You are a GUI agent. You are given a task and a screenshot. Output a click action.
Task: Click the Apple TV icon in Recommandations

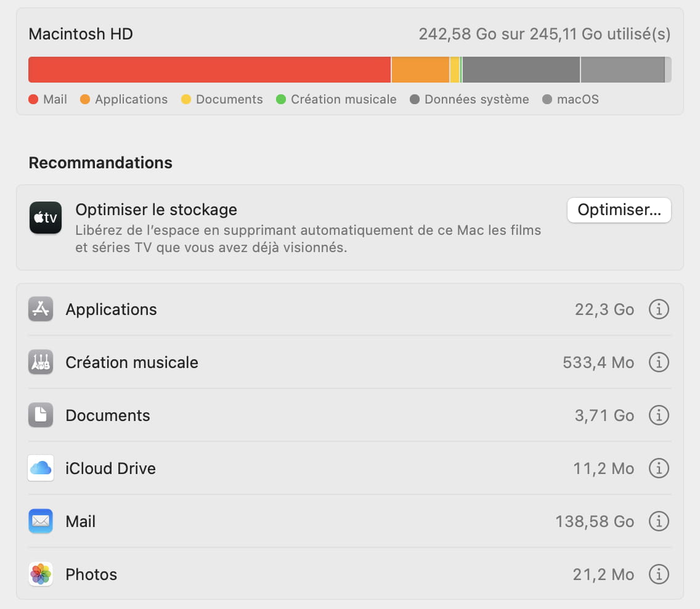tap(46, 218)
